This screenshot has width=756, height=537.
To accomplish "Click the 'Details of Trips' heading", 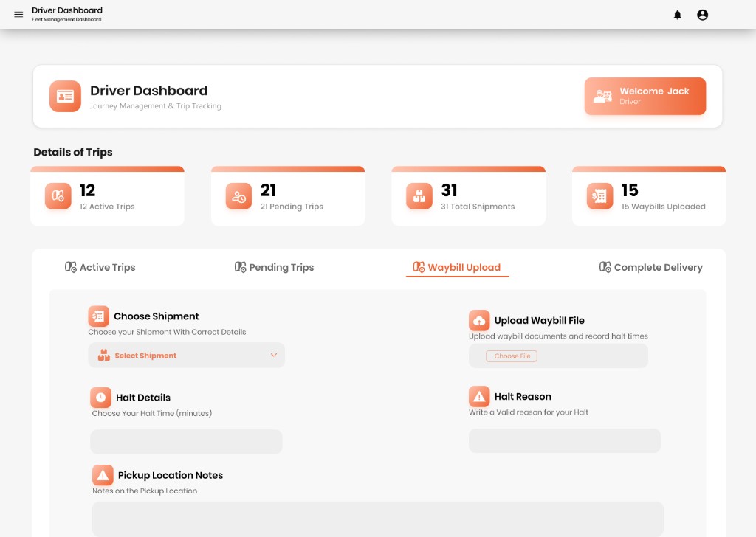I will pos(73,152).
